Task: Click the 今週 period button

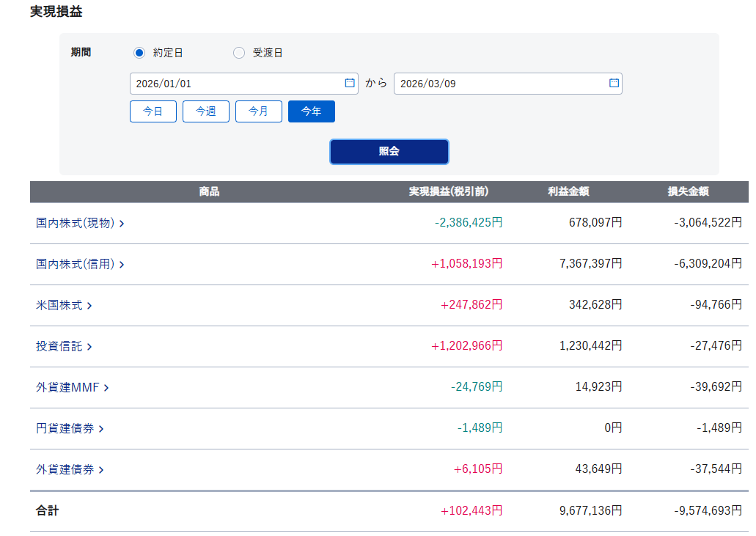Action: [x=206, y=111]
